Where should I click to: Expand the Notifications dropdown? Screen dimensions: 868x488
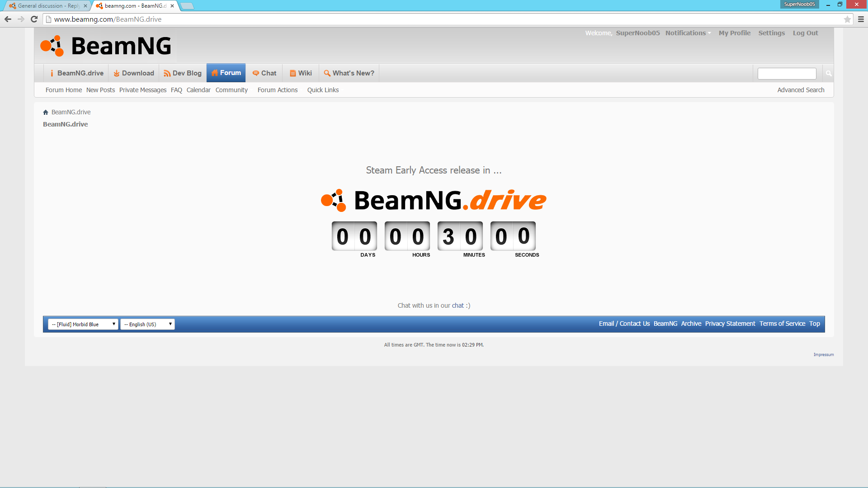coord(688,33)
